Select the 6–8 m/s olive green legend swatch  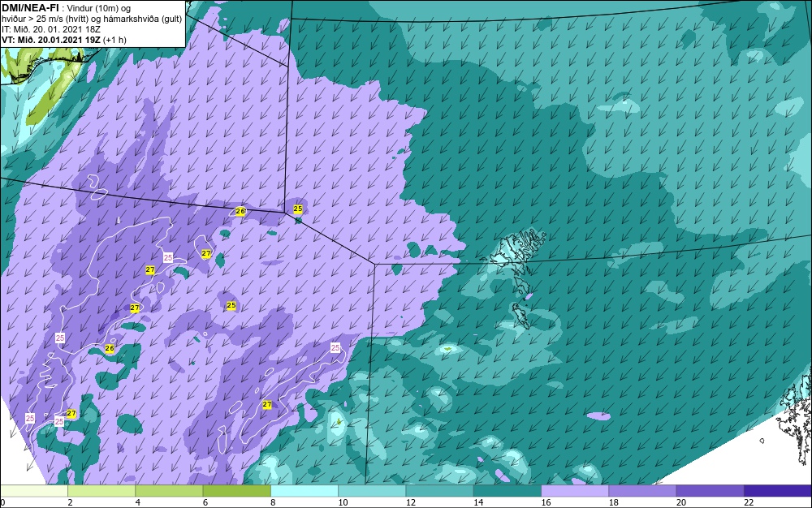tap(236, 491)
